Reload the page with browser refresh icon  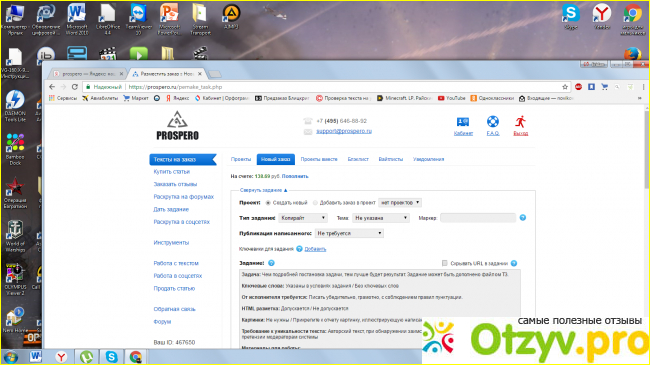tap(75, 87)
